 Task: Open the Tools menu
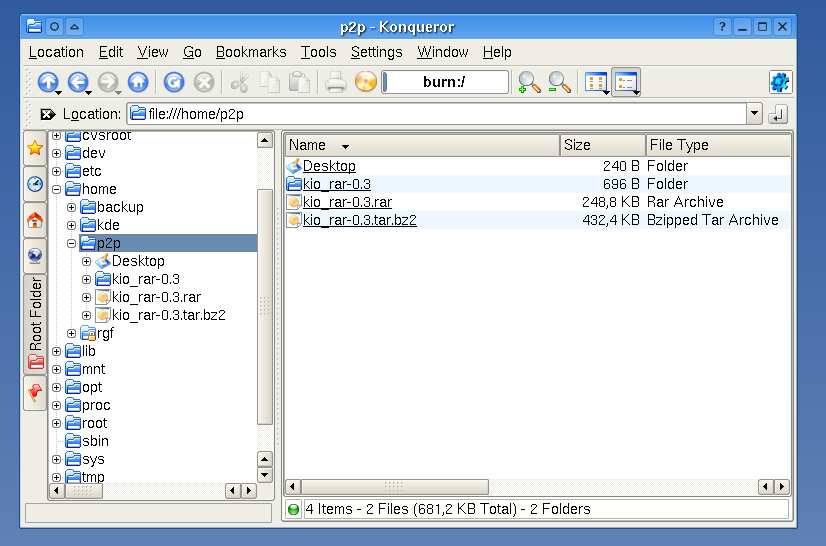coord(319,52)
